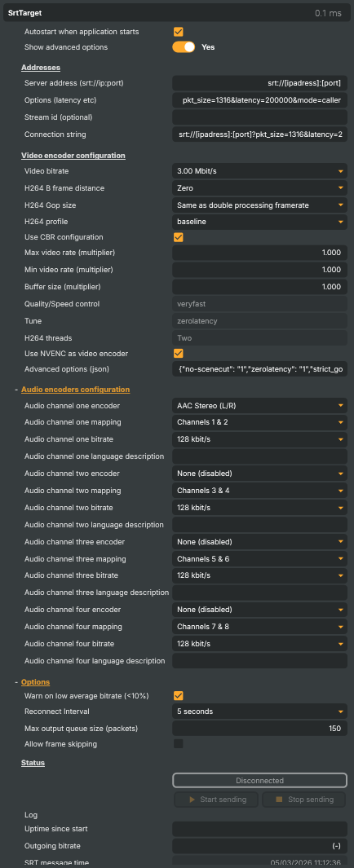Click the Max output queue size field
Screen dimensions: 354x868
click(260, 729)
